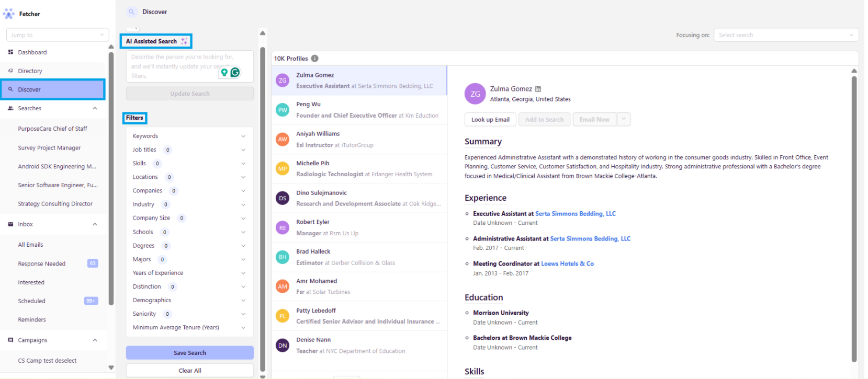This screenshot has height=379, width=868.
Task: Open the arrow dropdown next to Email Now
Action: tap(624, 119)
